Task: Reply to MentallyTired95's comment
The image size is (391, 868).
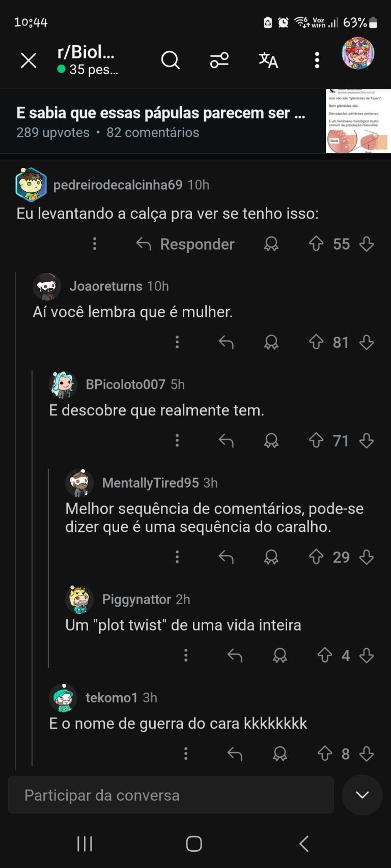Action: point(226,557)
